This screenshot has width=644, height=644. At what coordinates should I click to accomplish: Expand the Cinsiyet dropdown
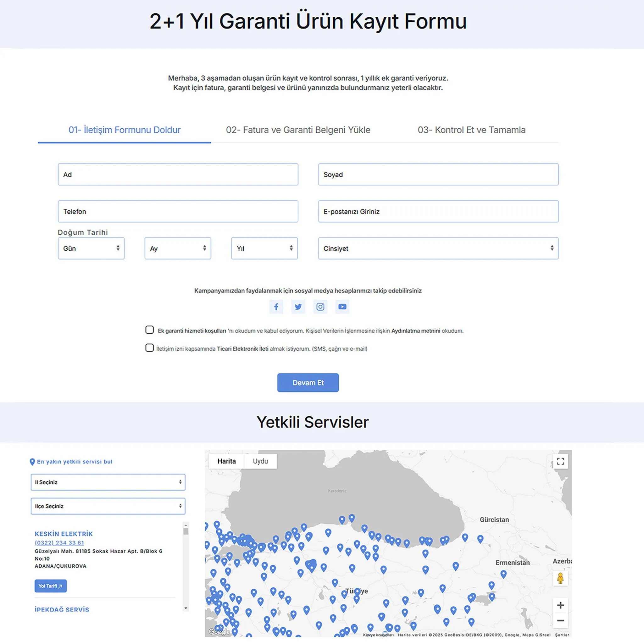coord(438,248)
